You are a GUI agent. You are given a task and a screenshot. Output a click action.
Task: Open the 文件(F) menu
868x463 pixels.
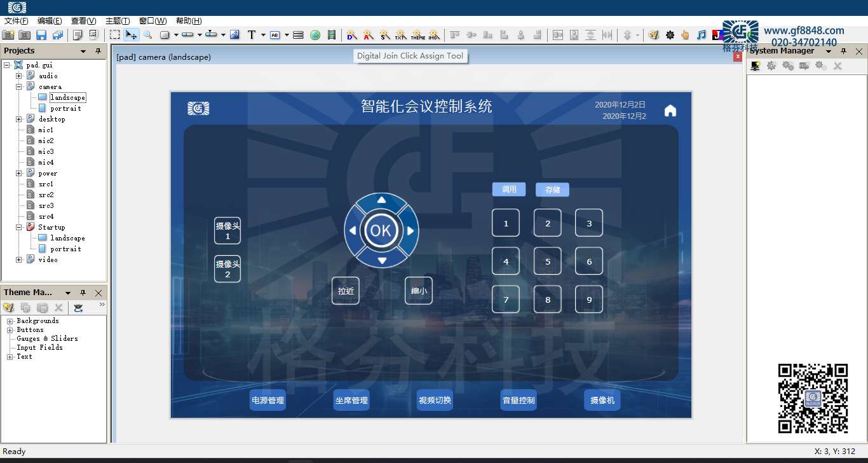pos(17,21)
